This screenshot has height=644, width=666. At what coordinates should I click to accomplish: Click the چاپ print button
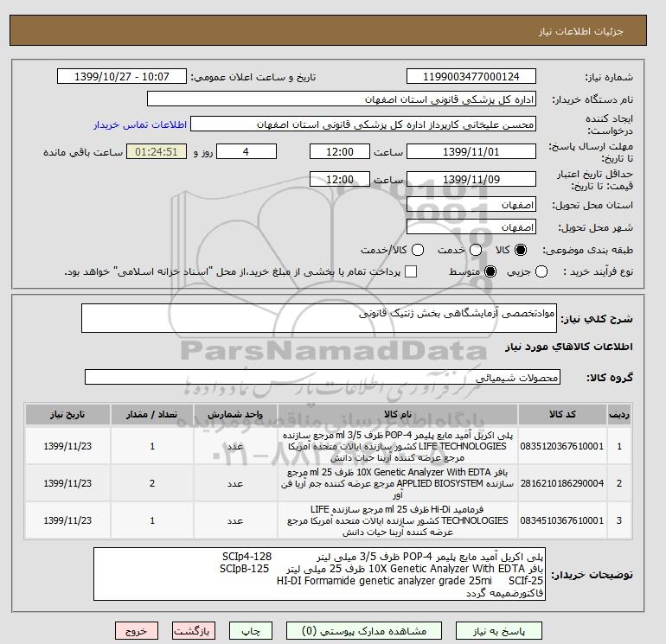pos(251,631)
